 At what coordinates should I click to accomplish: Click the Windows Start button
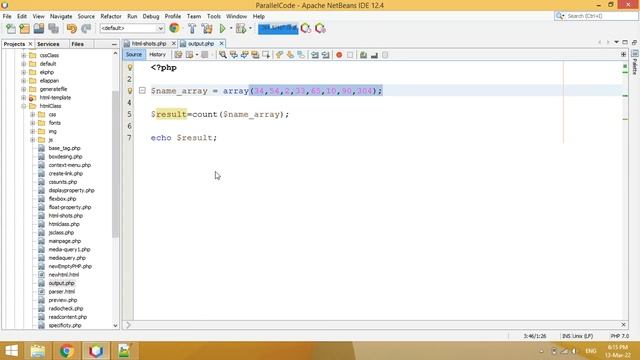point(11,351)
